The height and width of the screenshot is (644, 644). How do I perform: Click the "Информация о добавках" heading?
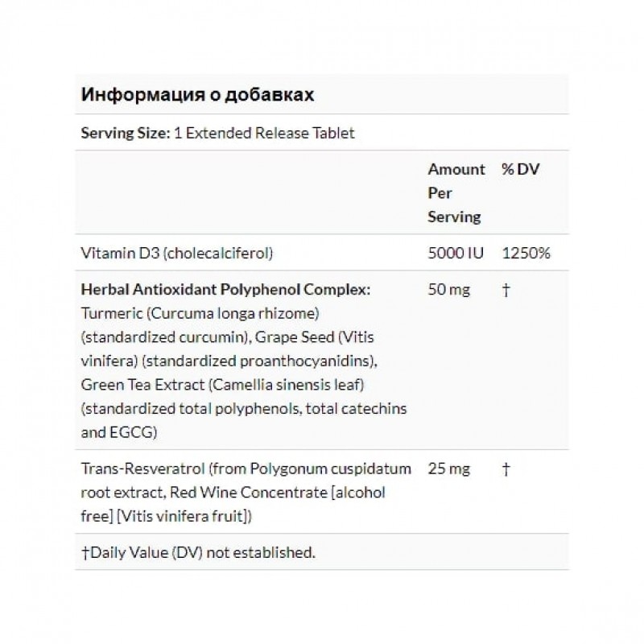pos(197,94)
